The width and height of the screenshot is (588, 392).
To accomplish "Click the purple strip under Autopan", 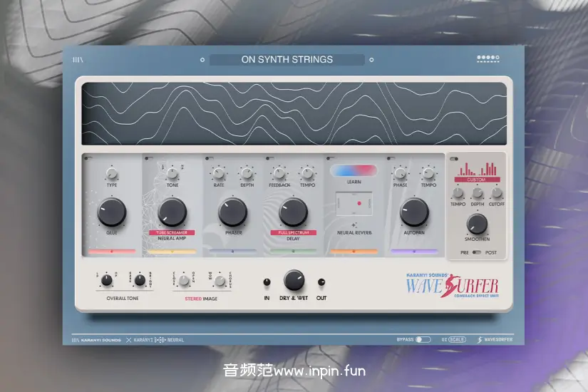I will (x=414, y=252).
